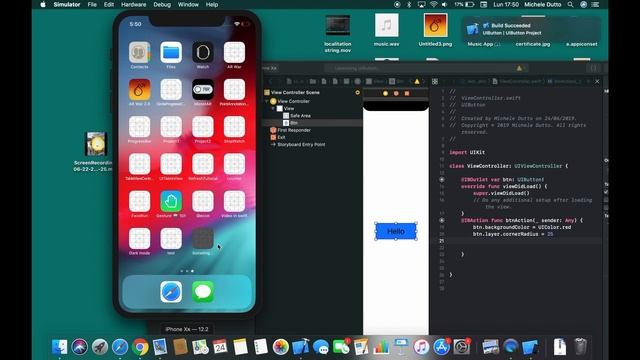The height and width of the screenshot is (360, 640).
Task: Open the Contacts app in the simulator
Action: tap(140, 52)
